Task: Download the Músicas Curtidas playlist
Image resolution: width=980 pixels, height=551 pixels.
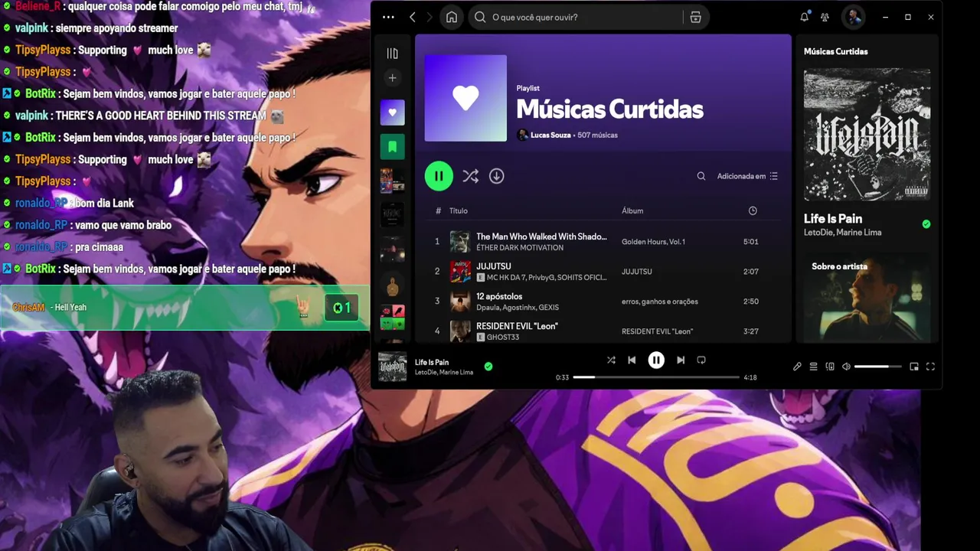Action: [496, 176]
